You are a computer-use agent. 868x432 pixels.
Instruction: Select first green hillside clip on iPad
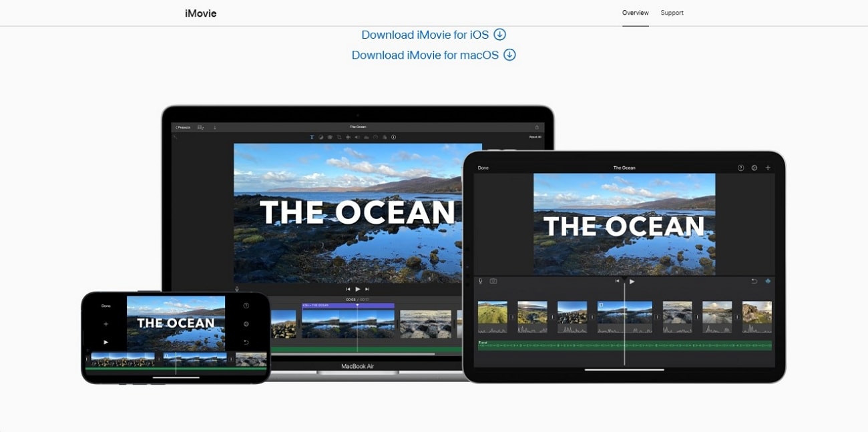click(493, 317)
